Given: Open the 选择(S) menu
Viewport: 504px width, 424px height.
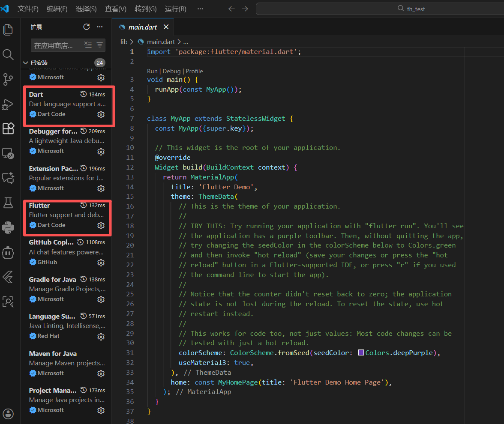Looking at the screenshot, I should tap(86, 9).
